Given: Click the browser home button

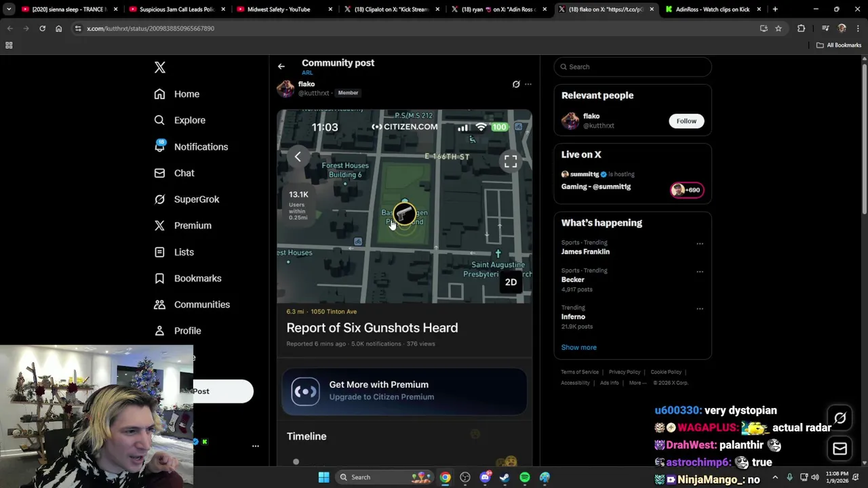Looking at the screenshot, I should point(58,28).
